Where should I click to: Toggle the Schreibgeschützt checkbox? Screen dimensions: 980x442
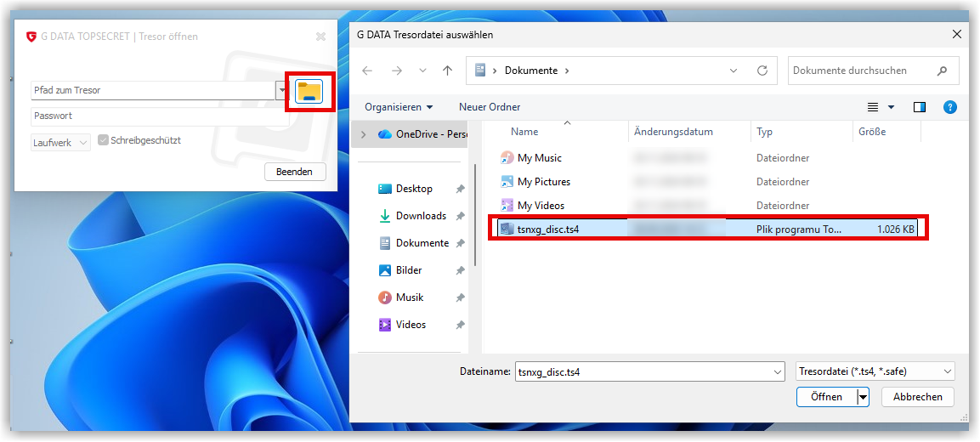click(x=103, y=140)
